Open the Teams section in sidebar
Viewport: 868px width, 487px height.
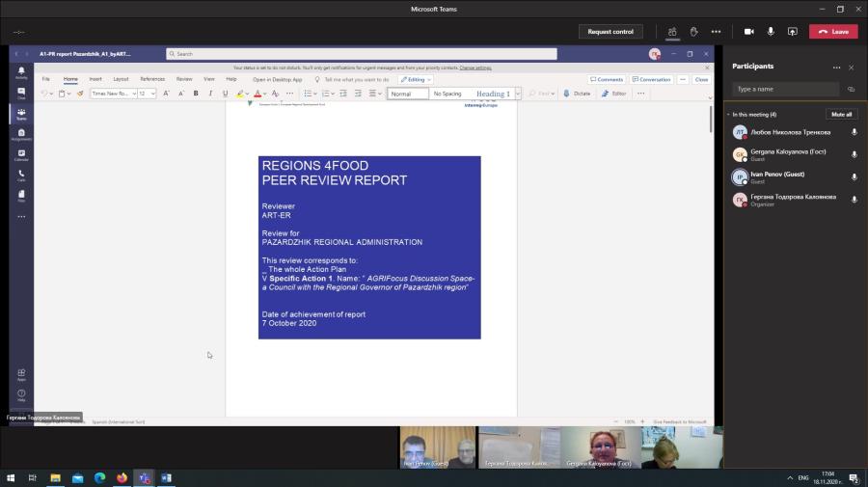coord(21,114)
